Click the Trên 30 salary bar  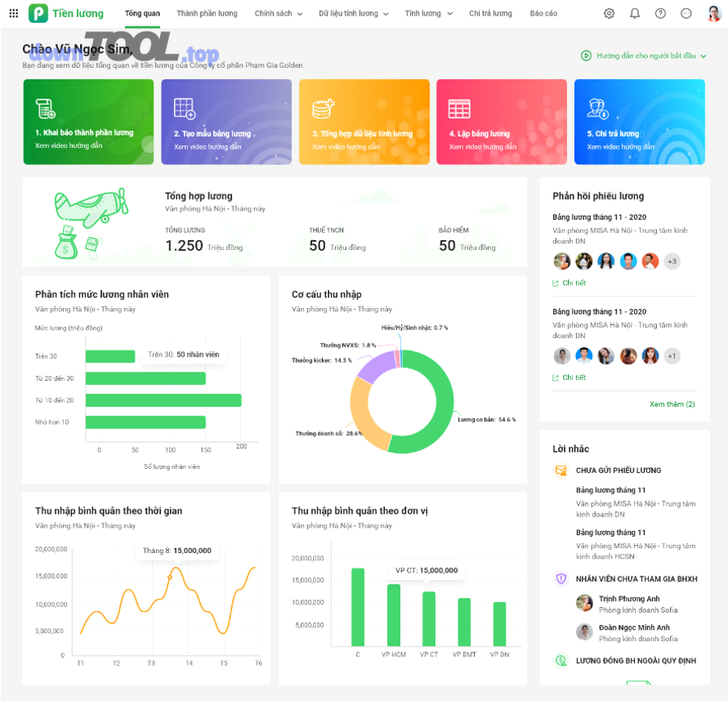coord(110,357)
